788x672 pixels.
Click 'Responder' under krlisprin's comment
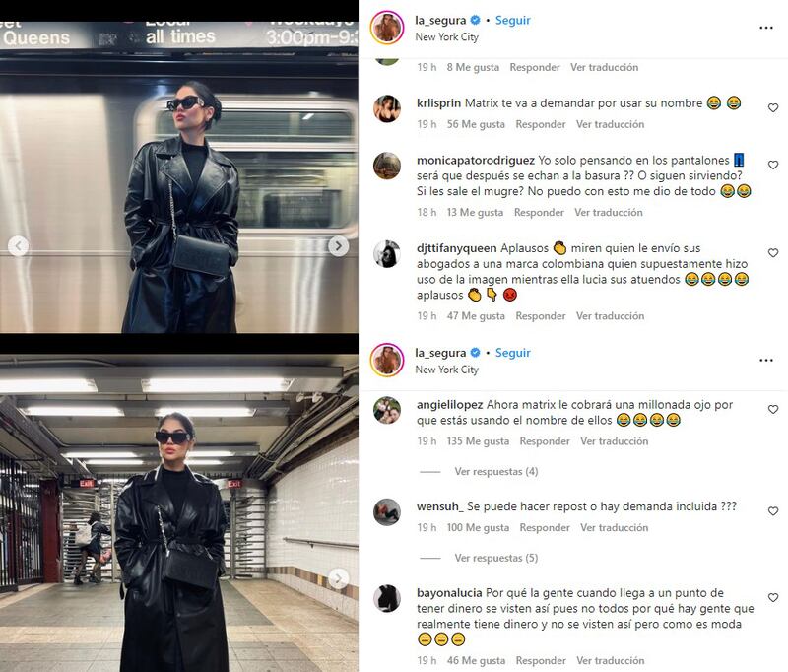coord(541,124)
